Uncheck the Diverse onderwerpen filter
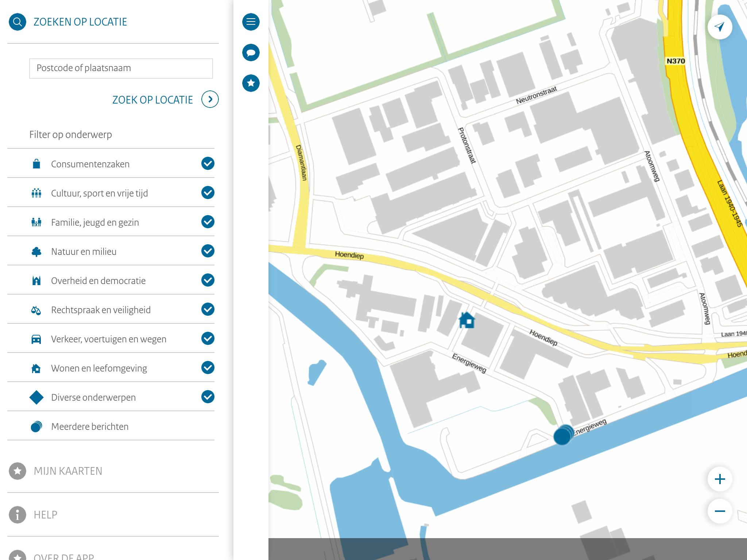Image resolution: width=747 pixels, height=560 pixels. click(207, 397)
